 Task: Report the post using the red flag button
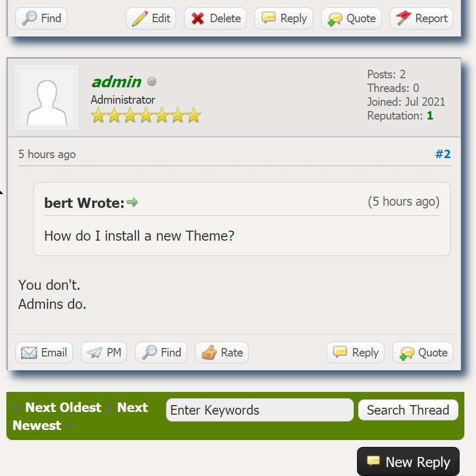pyautogui.click(x=422, y=19)
